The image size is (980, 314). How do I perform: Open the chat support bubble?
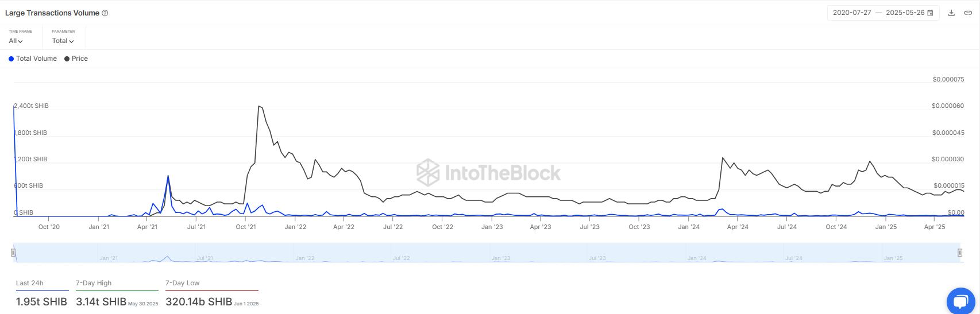pos(960,301)
